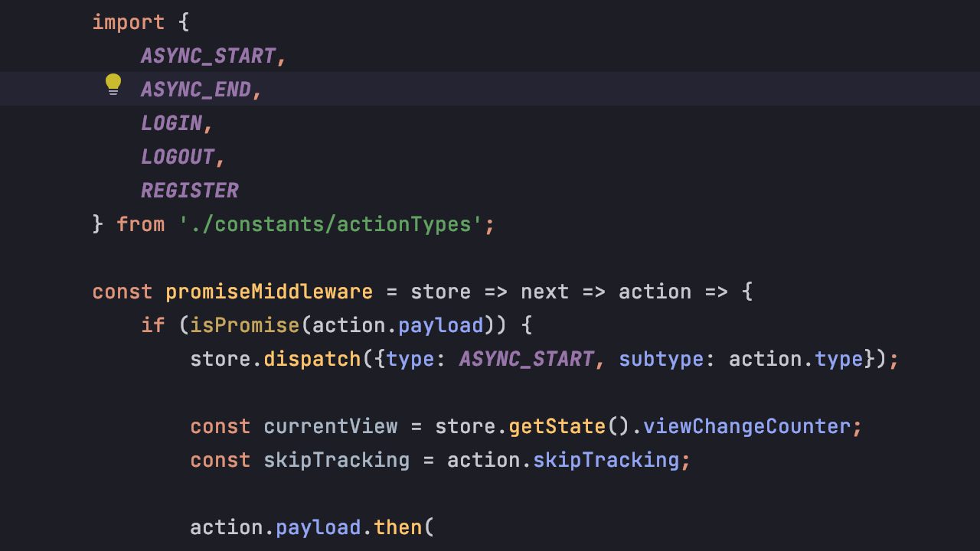Click the isPromise function call
The width and height of the screenshot is (980, 551).
(245, 325)
